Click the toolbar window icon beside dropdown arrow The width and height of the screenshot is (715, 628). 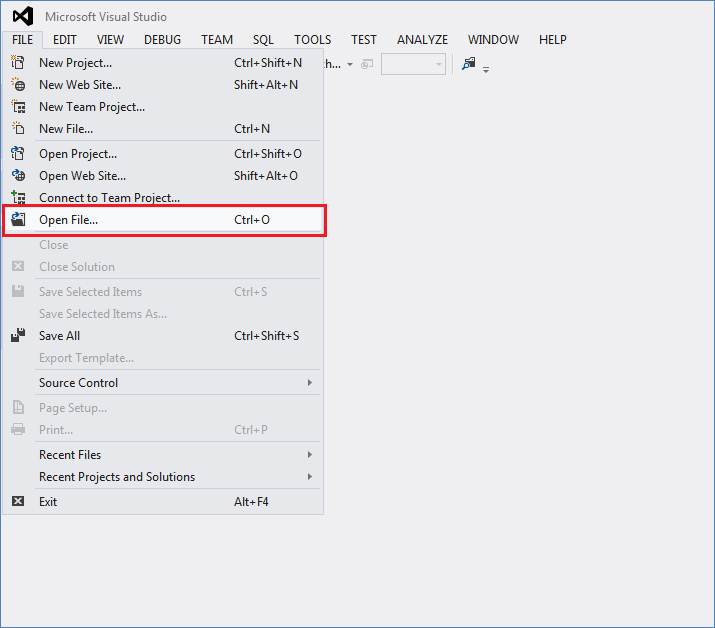(367, 64)
